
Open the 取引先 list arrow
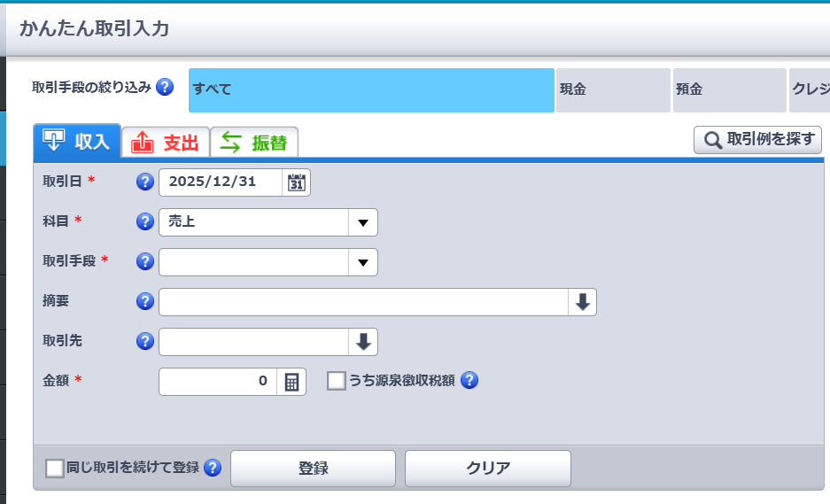click(x=363, y=342)
